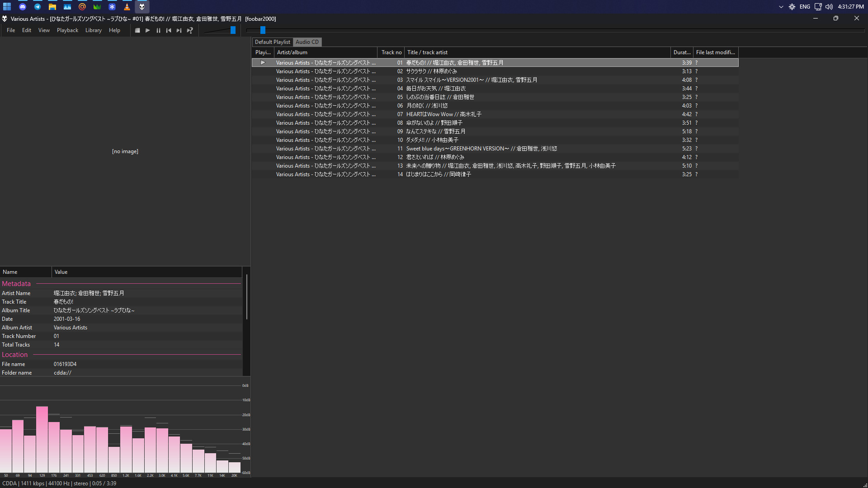Pause the current track
This screenshot has height=488, width=868.
click(158, 30)
